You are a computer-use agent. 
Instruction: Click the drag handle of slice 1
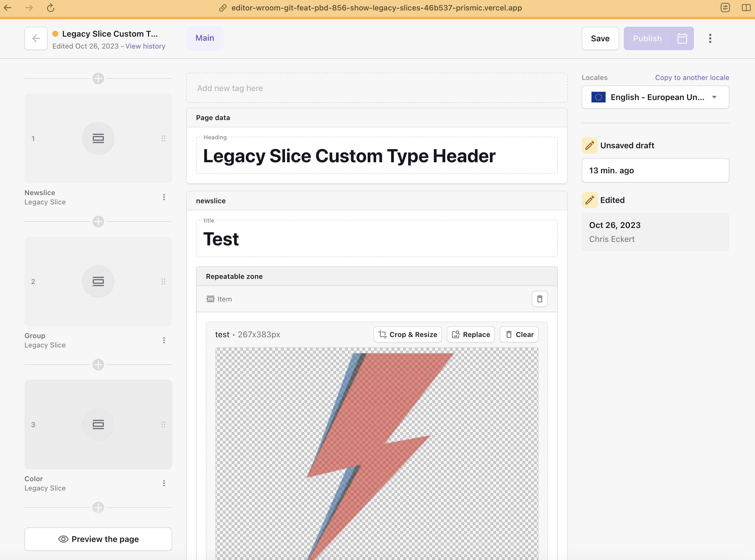(163, 138)
